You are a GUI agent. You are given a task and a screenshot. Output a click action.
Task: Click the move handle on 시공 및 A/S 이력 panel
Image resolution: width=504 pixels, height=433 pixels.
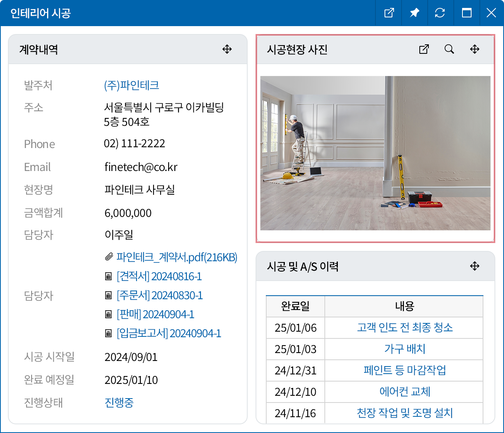pyautogui.click(x=474, y=266)
